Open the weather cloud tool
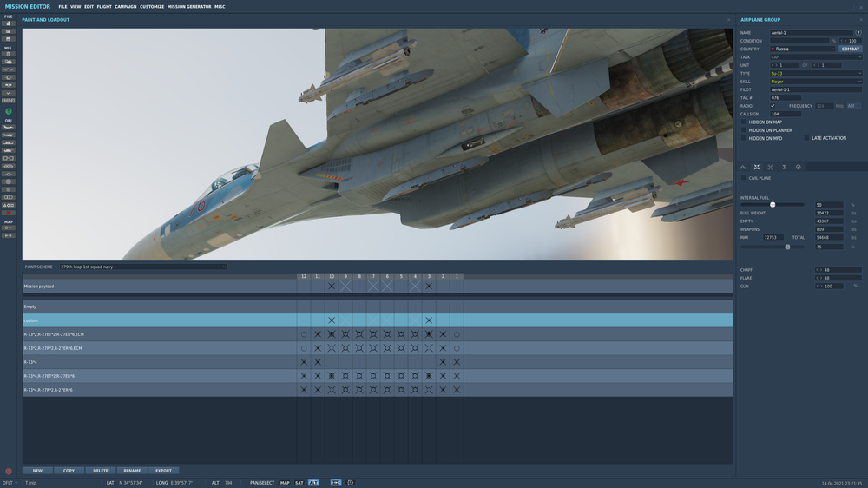This screenshot has height=488, width=868. coord(9,62)
